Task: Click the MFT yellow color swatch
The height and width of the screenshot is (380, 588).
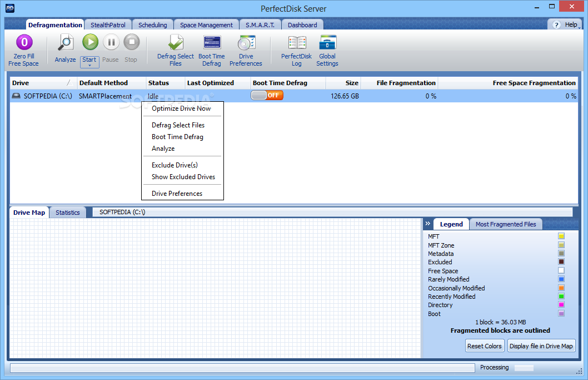Action: (x=561, y=236)
